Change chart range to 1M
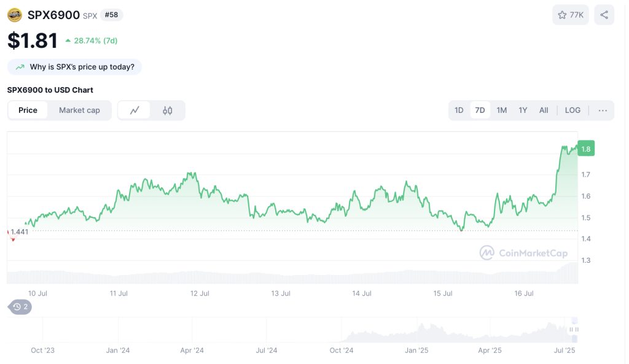The image size is (629, 364). (x=501, y=110)
